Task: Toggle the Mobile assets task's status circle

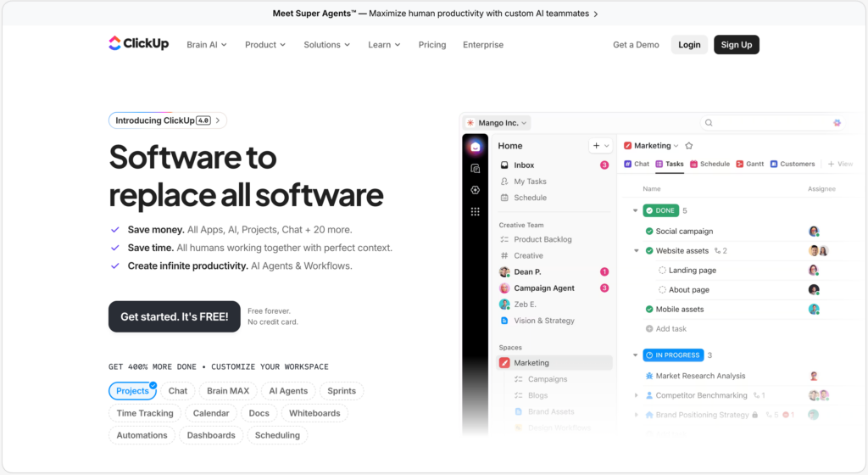Action: [649, 310]
